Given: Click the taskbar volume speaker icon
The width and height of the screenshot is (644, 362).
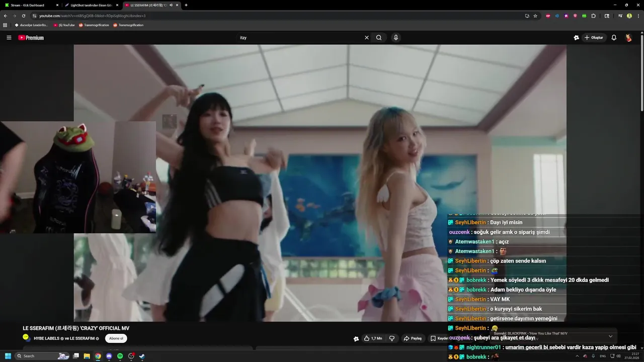Looking at the screenshot, I should click(x=618, y=356).
